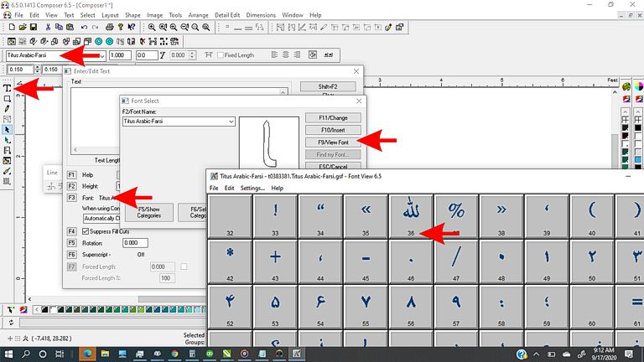Close the Font Select dialog

click(359, 101)
